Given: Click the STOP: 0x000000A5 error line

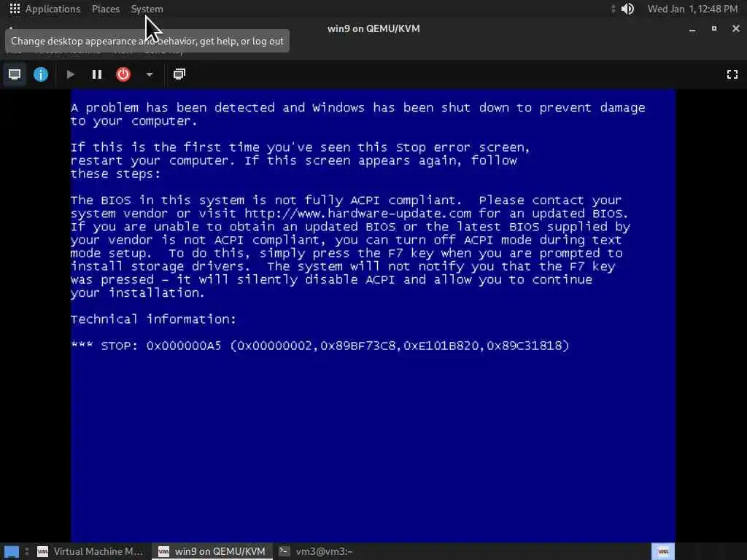Looking at the screenshot, I should point(320,346).
